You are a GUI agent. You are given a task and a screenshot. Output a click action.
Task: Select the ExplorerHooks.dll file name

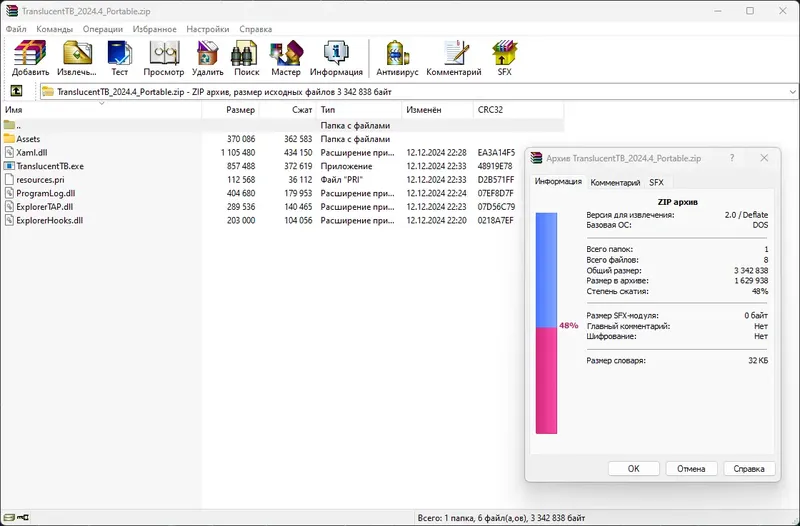click(x=49, y=220)
